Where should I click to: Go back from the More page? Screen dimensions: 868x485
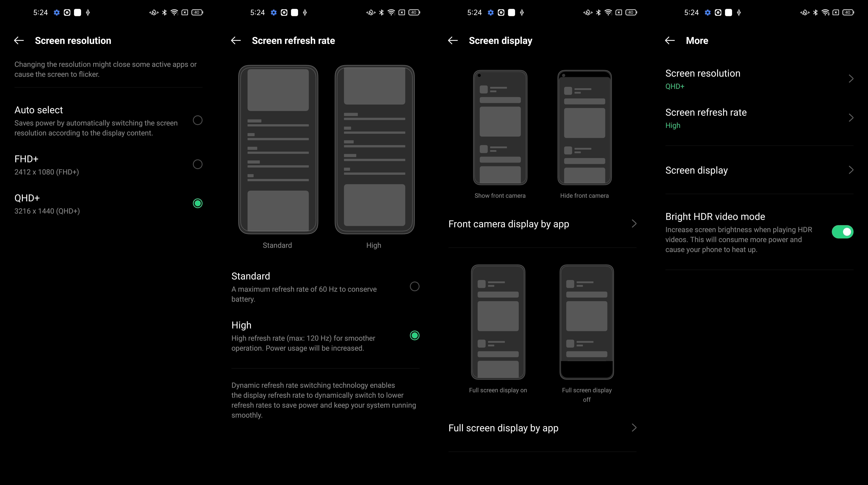tap(670, 40)
